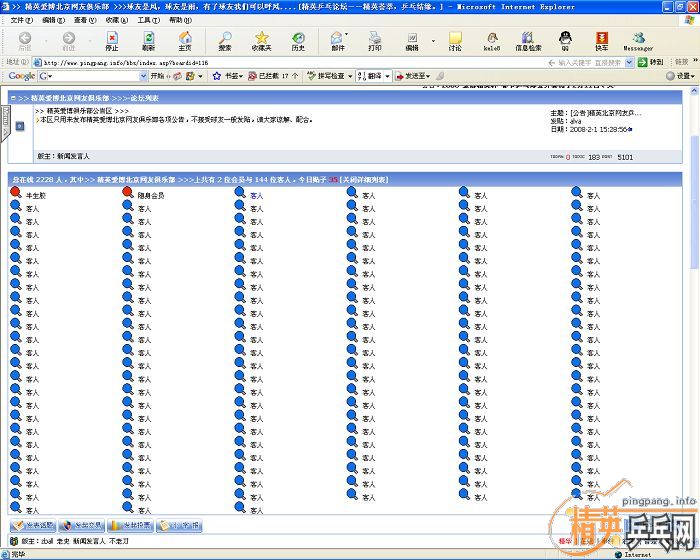Open the 文件 menu

21,20
